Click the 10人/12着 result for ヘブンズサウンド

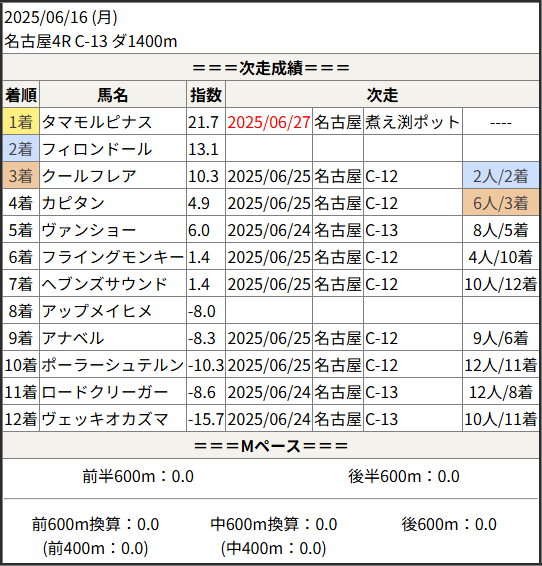tap(501, 284)
